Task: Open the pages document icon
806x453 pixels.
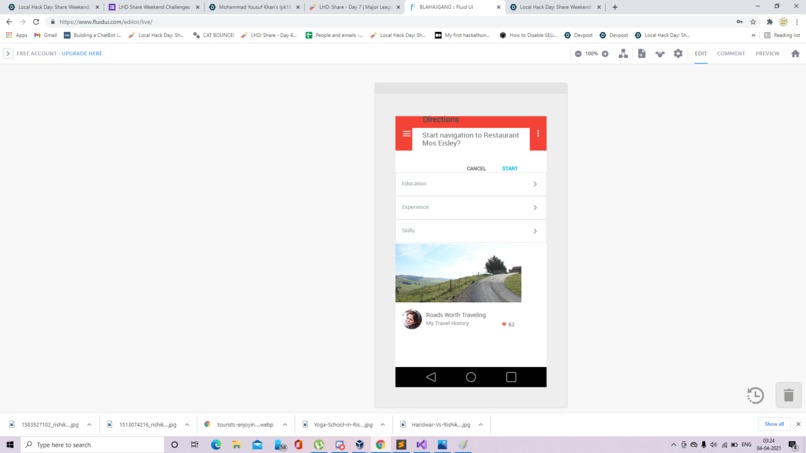Action: [x=642, y=53]
